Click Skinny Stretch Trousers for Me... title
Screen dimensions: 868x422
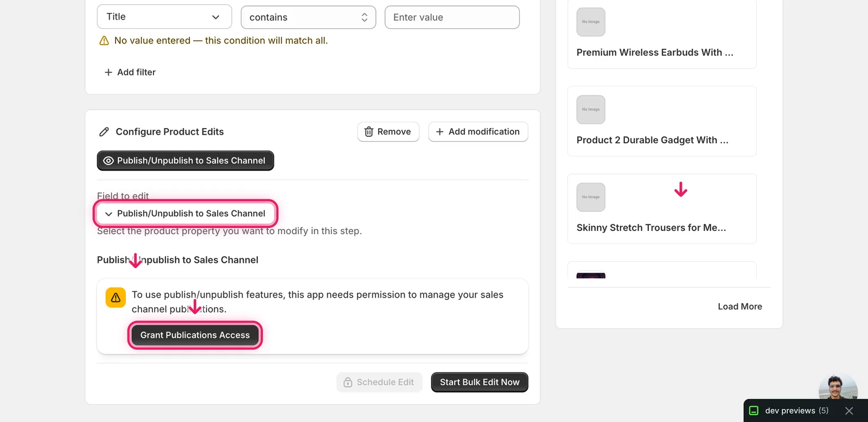[x=652, y=228]
